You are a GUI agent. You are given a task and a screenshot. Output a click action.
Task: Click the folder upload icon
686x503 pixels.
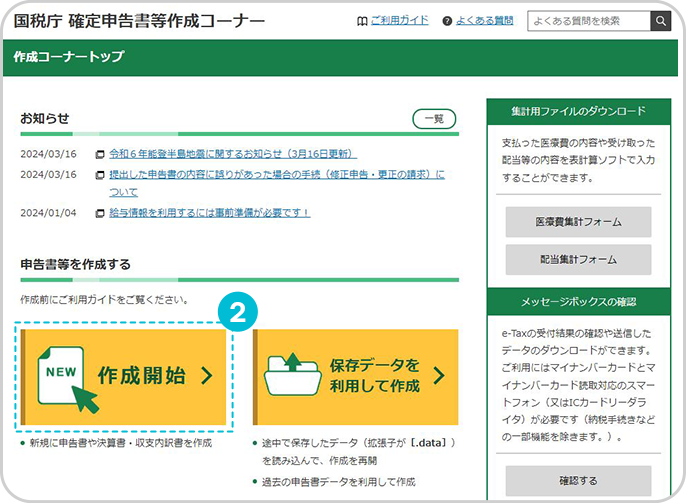click(293, 374)
